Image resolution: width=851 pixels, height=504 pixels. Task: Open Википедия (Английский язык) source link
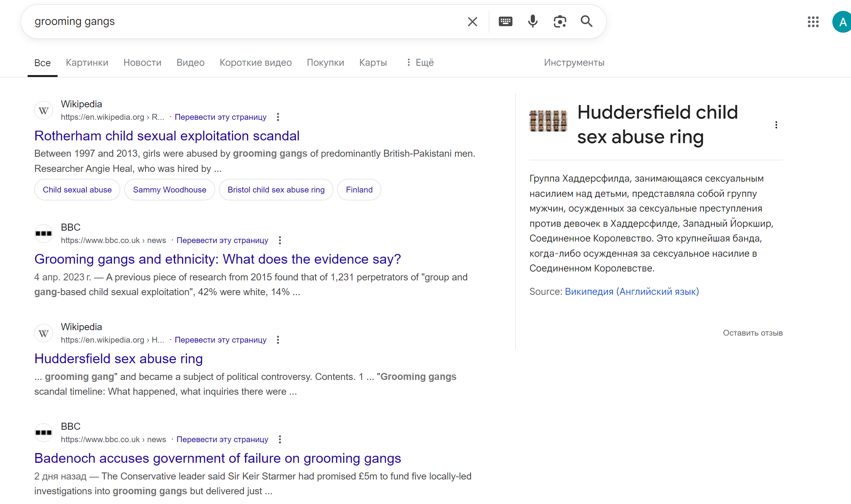click(x=632, y=292)
